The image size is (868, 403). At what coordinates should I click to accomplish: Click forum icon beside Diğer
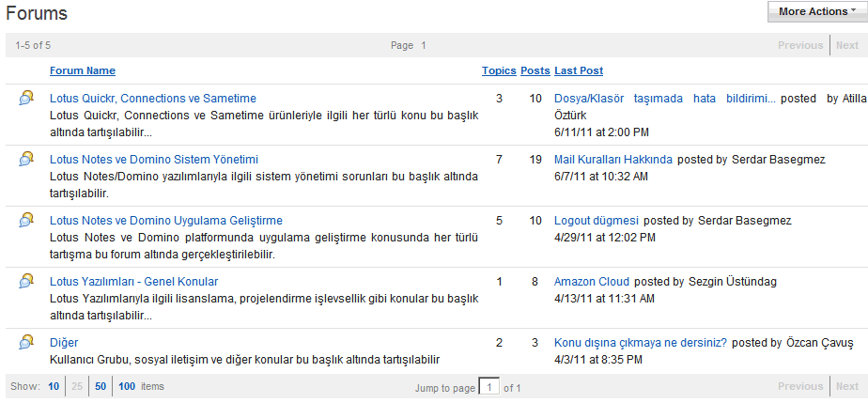[x=26, y=342]
